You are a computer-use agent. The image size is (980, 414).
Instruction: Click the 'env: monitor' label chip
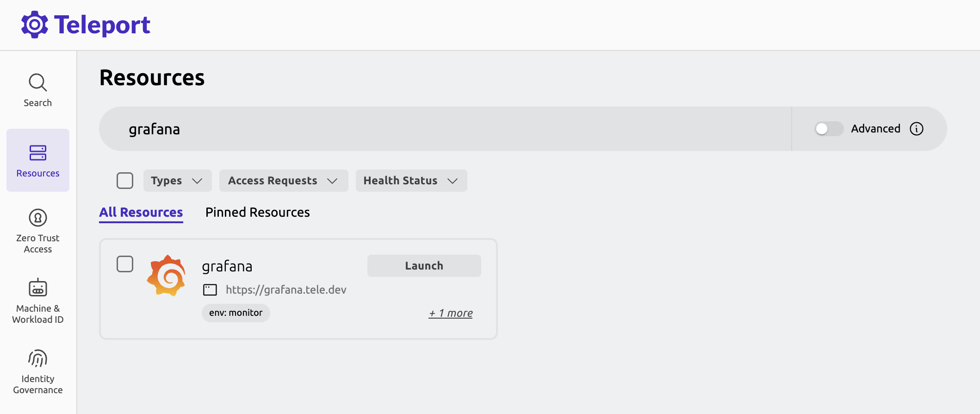[x=236, y=313]
